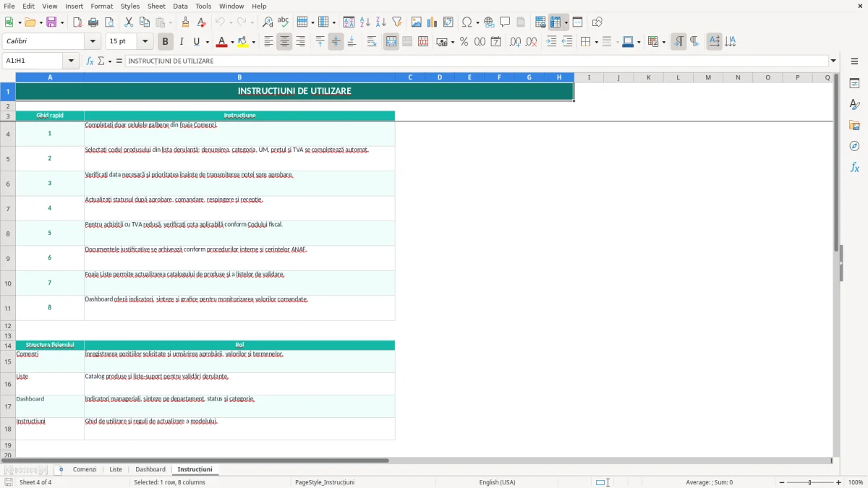Toggle Underline formatting
Viewport: 868px width, 488px height.
197,42
